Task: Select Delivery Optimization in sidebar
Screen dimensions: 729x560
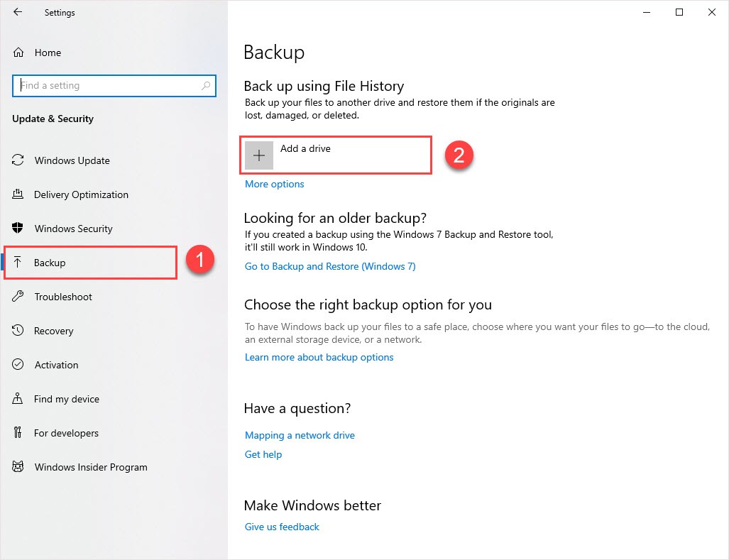Action: click(x=81, y=194)
